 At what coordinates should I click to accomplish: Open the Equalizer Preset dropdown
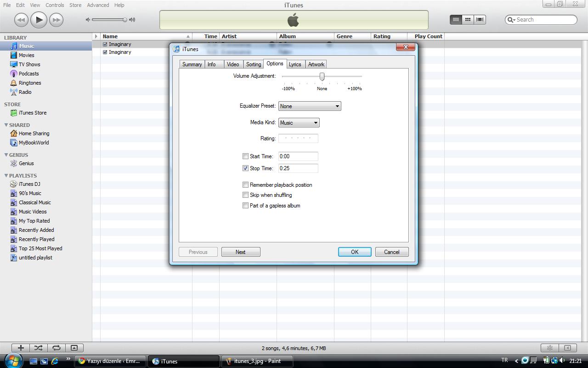(x=310, y=106)
